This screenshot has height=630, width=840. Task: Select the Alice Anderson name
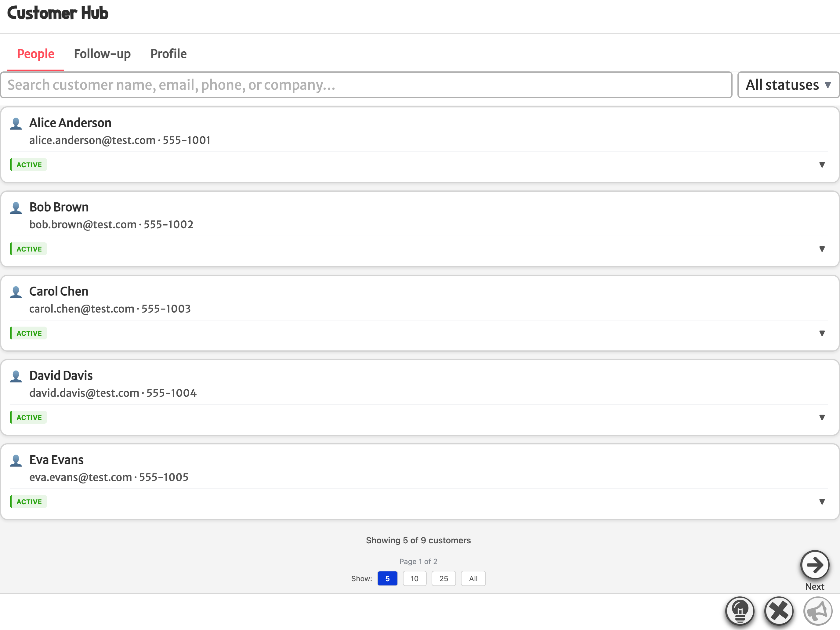[x=70, y=123]
